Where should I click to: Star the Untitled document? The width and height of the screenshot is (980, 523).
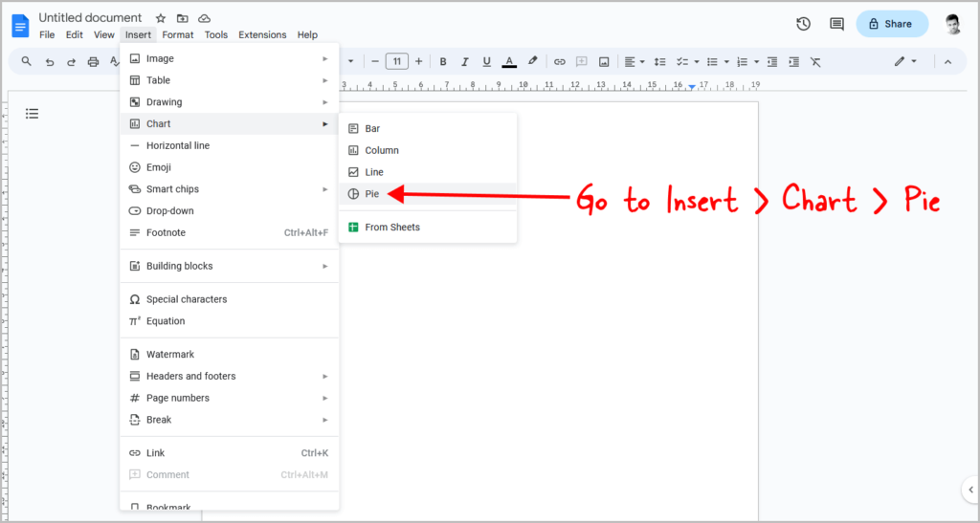161,18
